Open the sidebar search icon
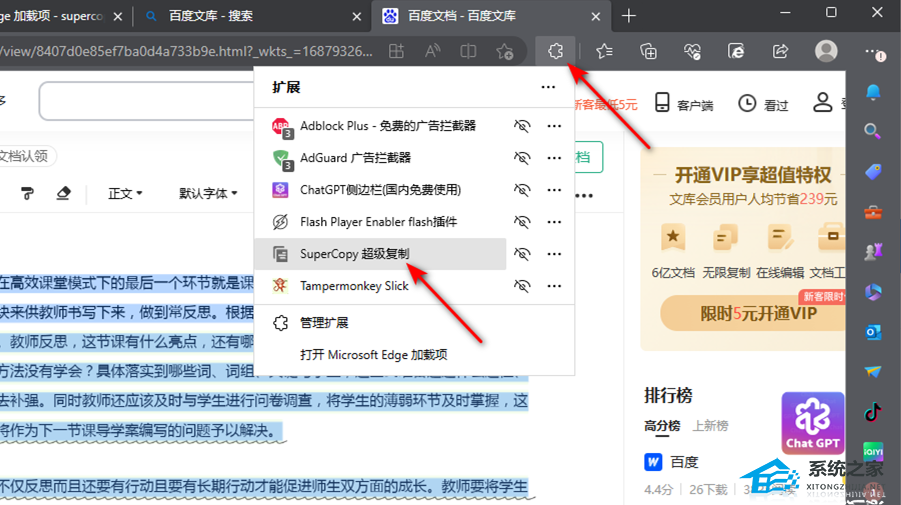 point(873,132)
